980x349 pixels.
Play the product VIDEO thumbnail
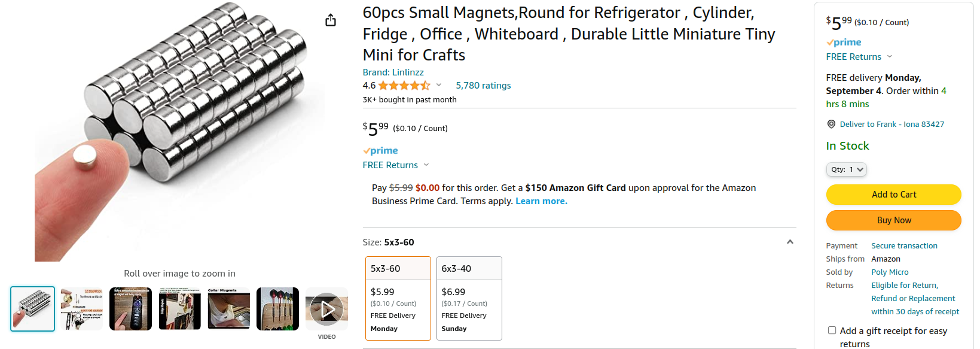pos(326,308)
